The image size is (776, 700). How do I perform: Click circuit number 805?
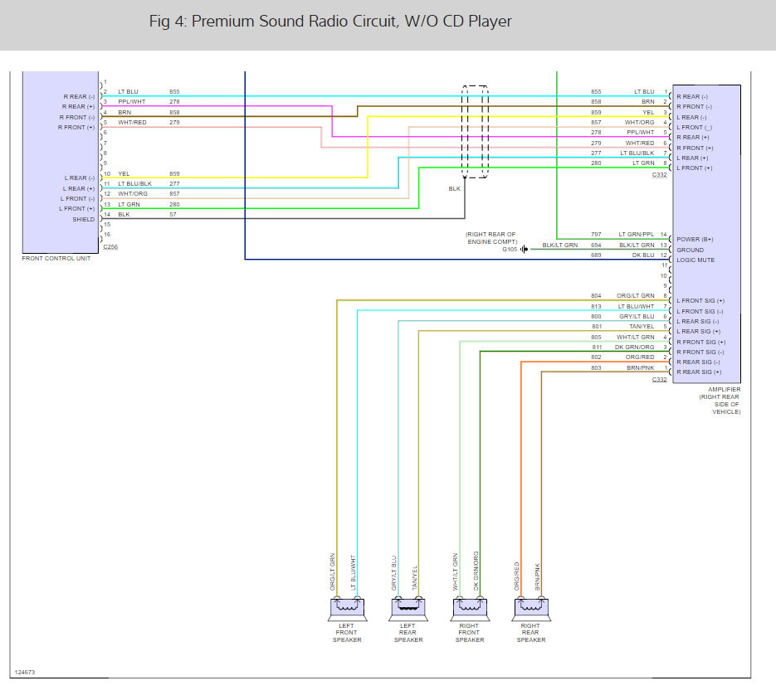point(596,338)
